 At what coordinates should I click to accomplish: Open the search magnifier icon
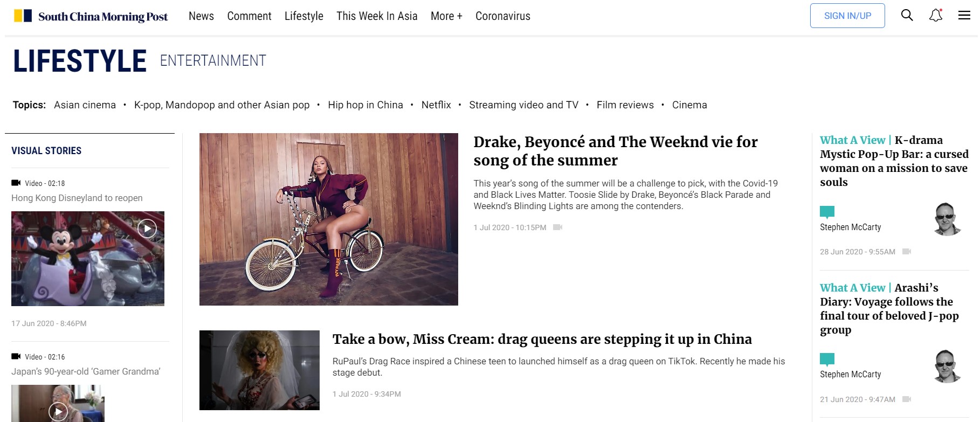tap(907, 16)
